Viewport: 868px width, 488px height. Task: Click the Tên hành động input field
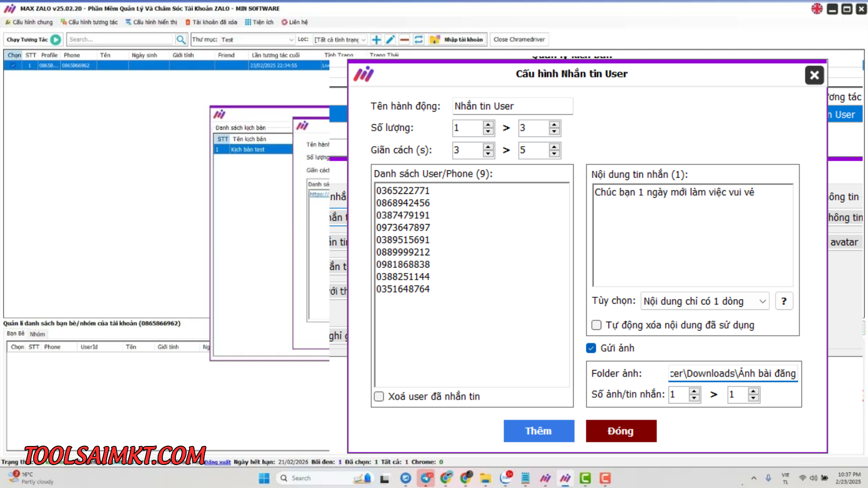tap(513, 106)
